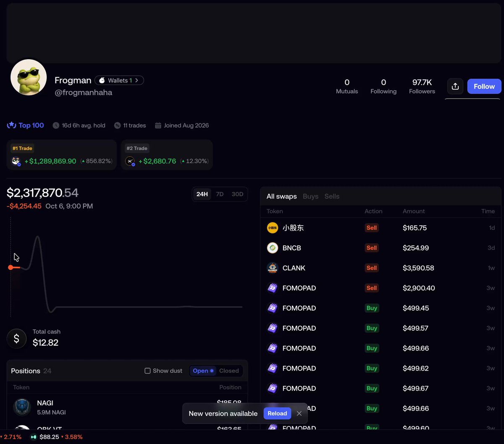
Task: Click the Total cash dollar icon
Action: point(16,339)
